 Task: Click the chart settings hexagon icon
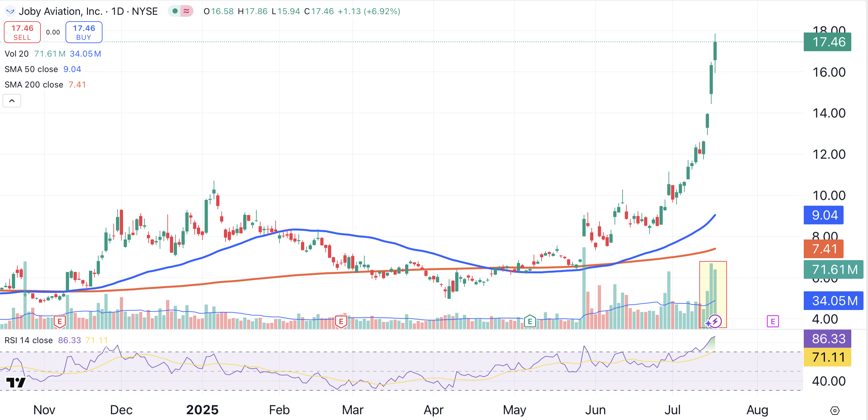pos(834,411)
